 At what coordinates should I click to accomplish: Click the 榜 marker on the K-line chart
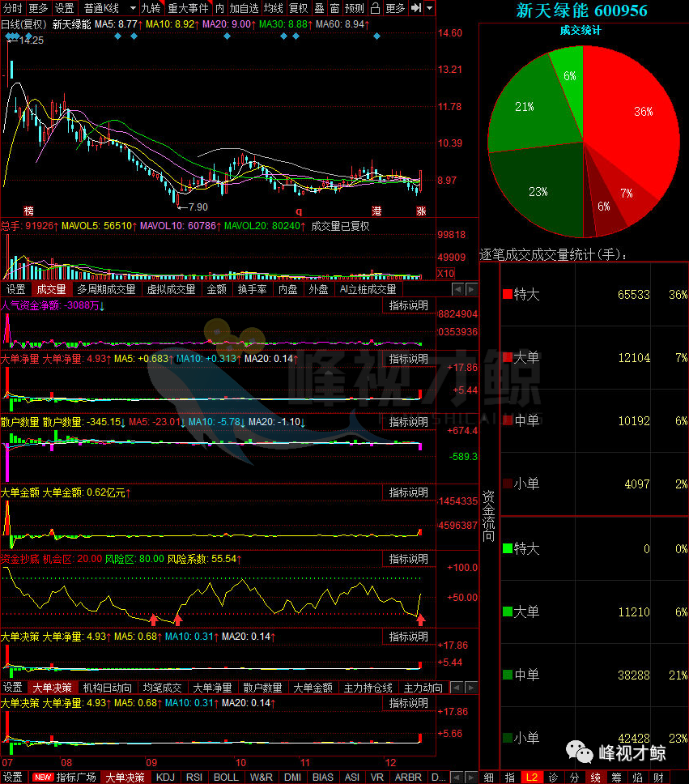coord(29,211)
